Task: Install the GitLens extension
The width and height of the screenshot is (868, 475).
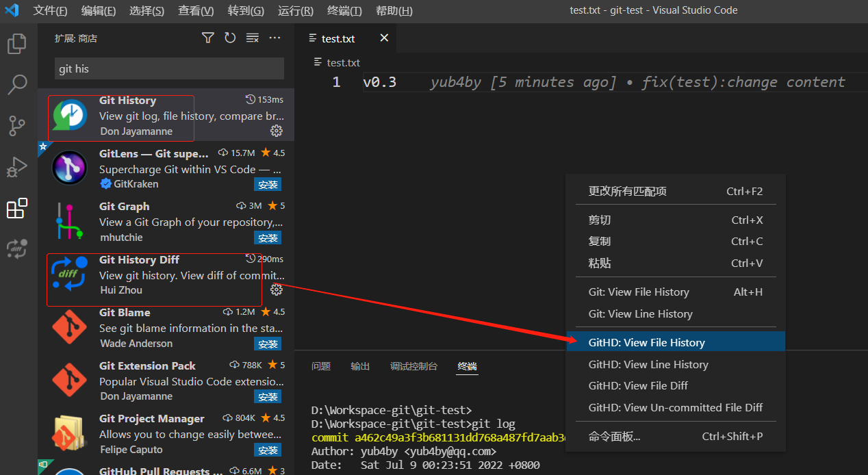Action: 268,185
